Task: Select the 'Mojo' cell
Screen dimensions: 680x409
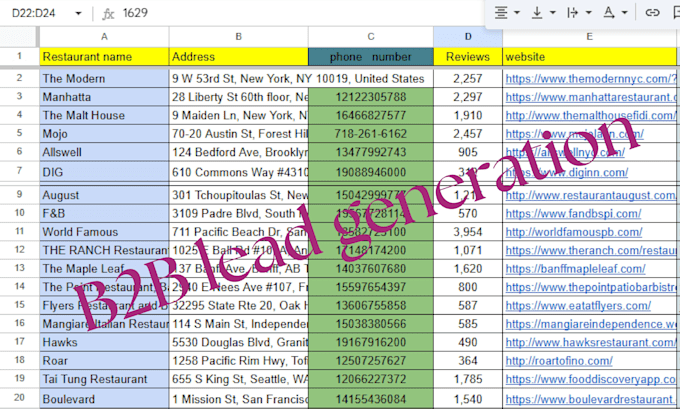Action: pyautogui.click(x=104, y=134)
